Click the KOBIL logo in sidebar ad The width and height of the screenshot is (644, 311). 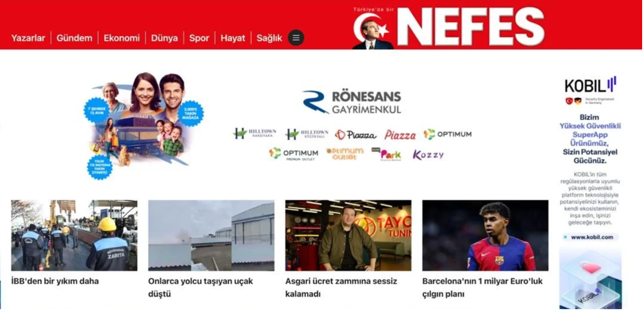pos(591,86)
